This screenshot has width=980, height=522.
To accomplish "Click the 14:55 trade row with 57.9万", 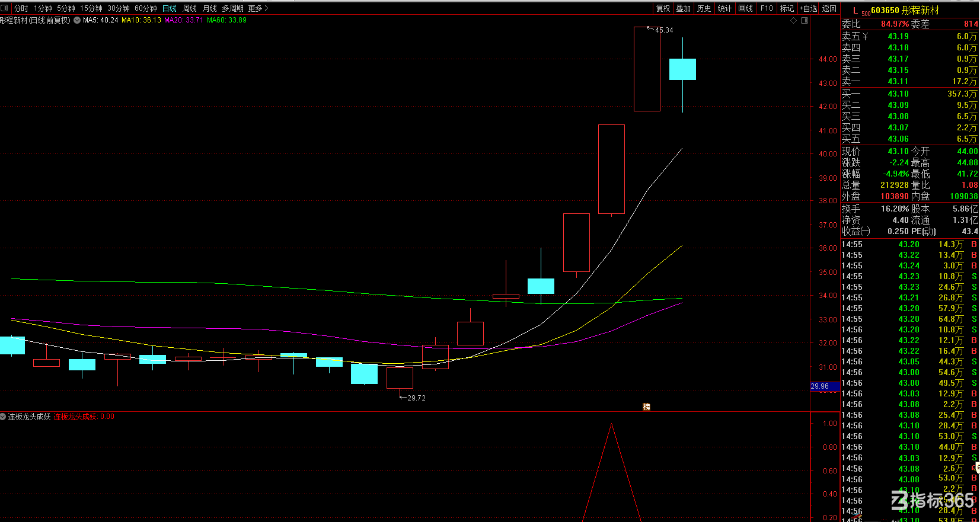I will click(910, 308).
